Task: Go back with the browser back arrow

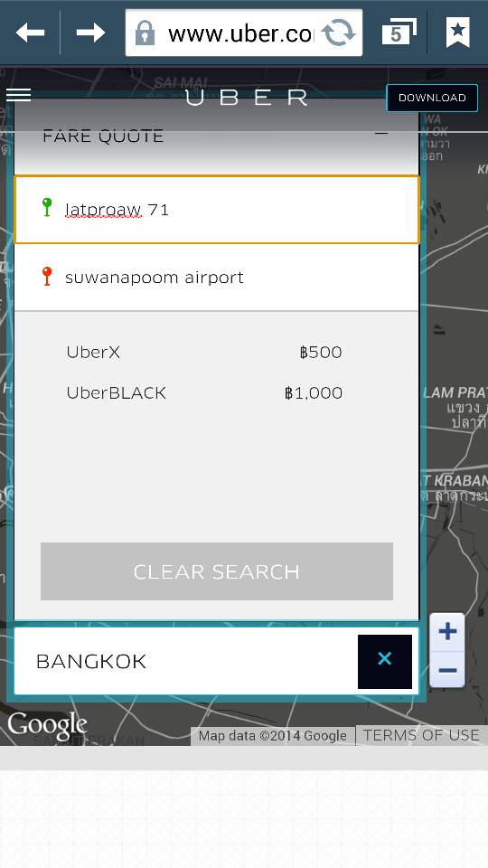Action: [30, 33]
